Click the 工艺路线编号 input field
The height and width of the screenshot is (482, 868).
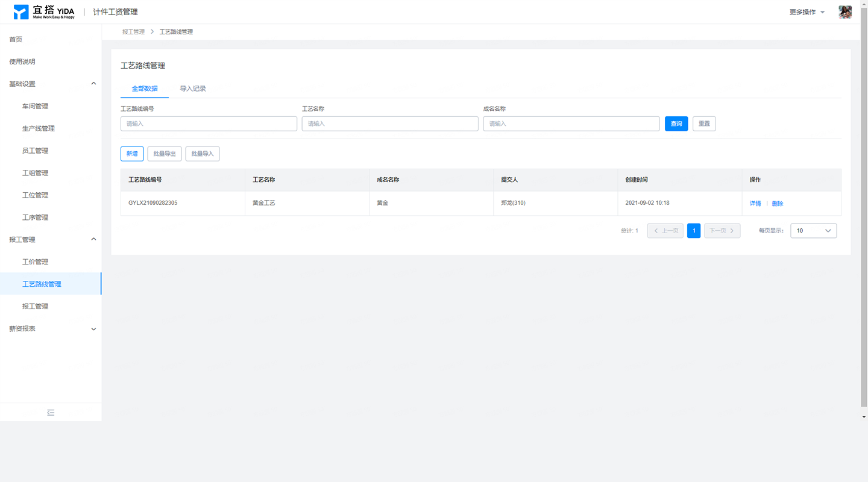point(209,124)
